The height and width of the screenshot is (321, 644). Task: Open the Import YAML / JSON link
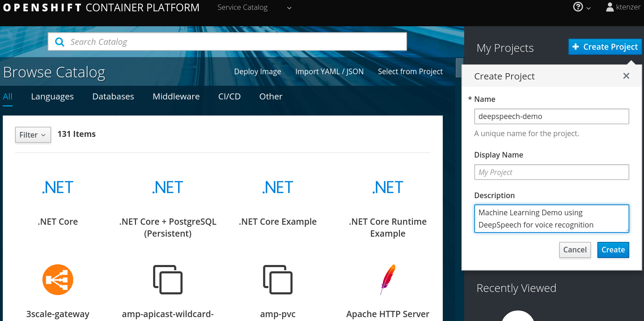[x=330, y=71]
